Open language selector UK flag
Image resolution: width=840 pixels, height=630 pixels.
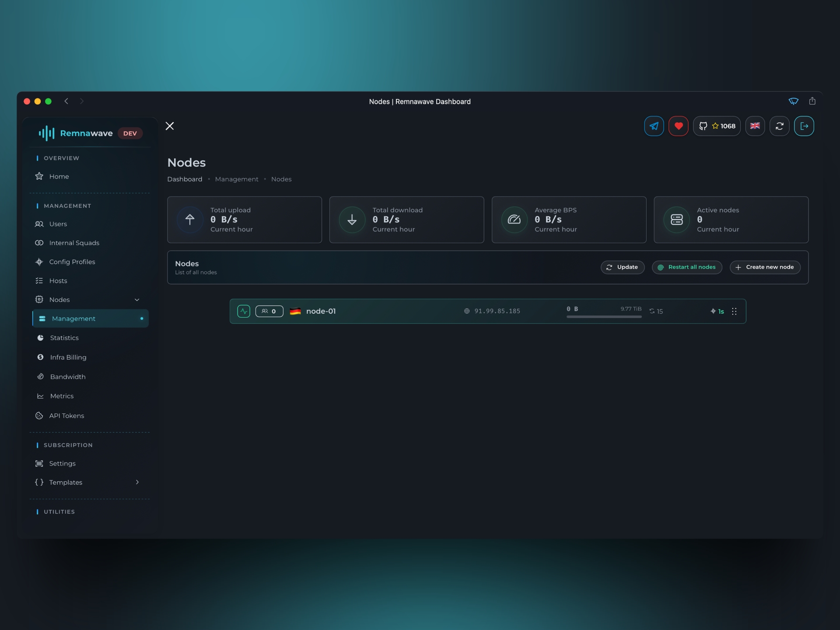[755, 126]
